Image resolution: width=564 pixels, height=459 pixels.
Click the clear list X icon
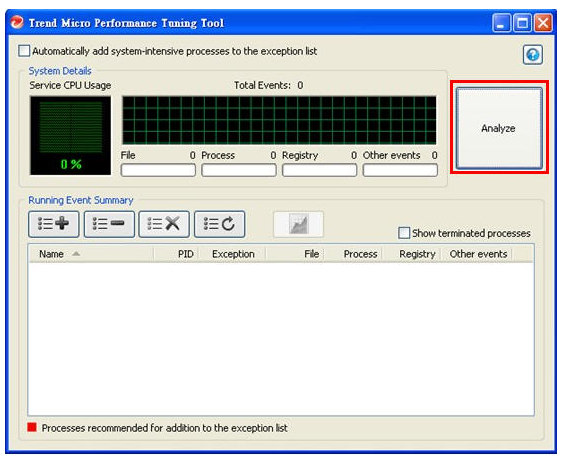click(x=164, y=224)
